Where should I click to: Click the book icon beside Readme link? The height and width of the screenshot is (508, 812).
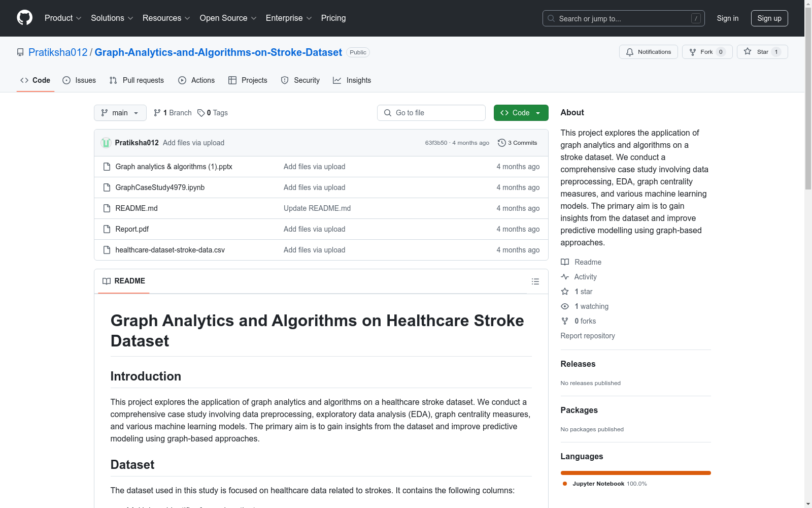click(x=565, y=262)
